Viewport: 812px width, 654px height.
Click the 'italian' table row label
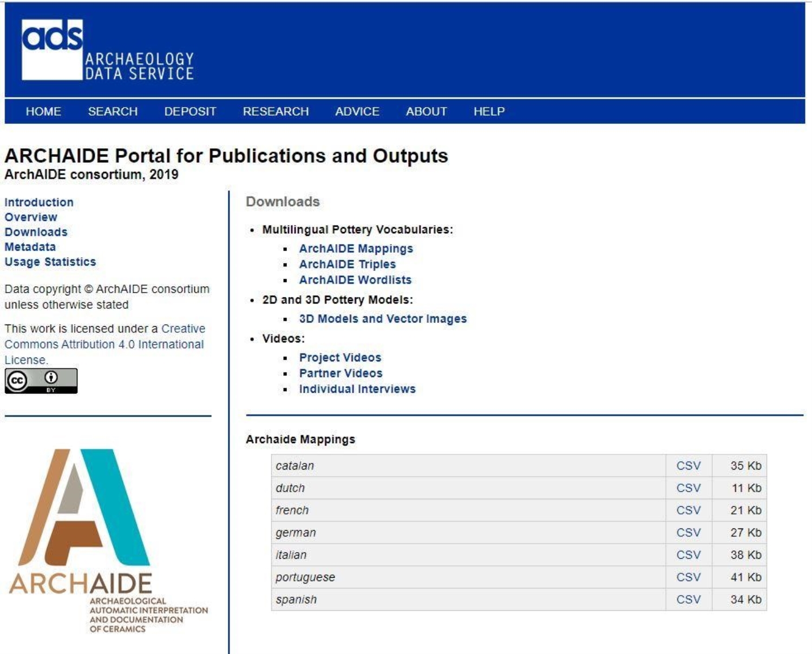[291, 555]
